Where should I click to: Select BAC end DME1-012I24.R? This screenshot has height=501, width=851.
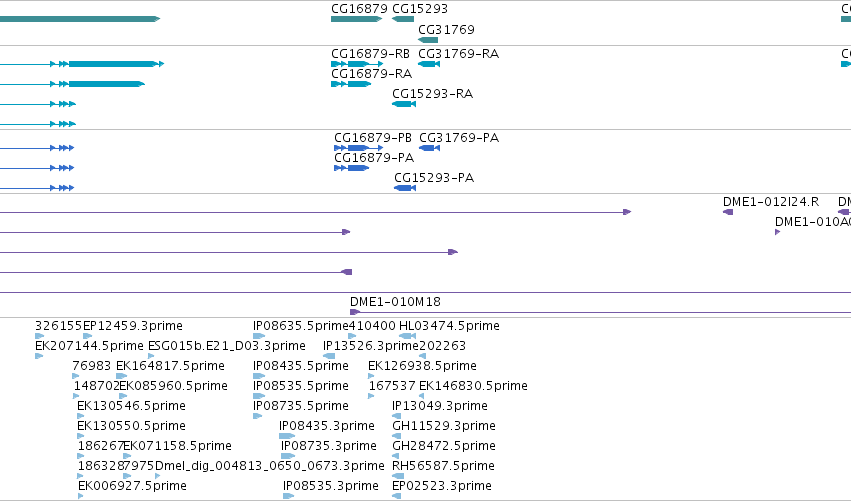point(728,212)
